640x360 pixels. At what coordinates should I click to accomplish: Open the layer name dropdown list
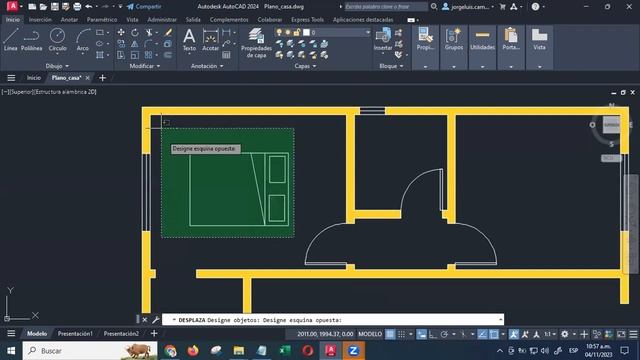(367, 32)
